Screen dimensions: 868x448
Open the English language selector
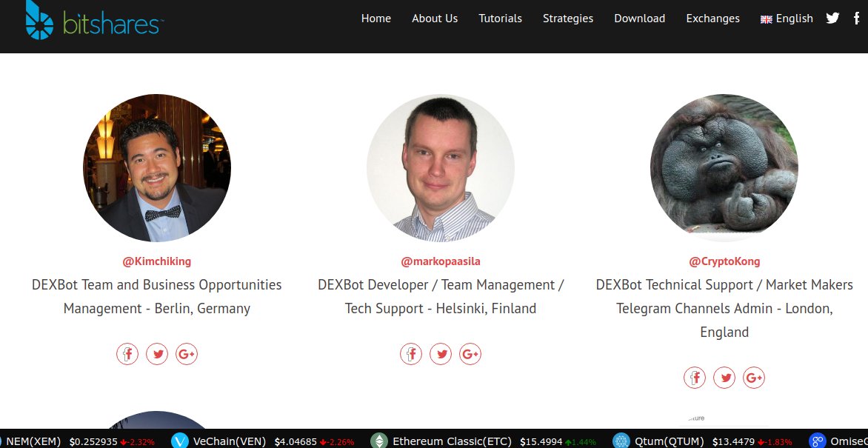pos(787,19)
